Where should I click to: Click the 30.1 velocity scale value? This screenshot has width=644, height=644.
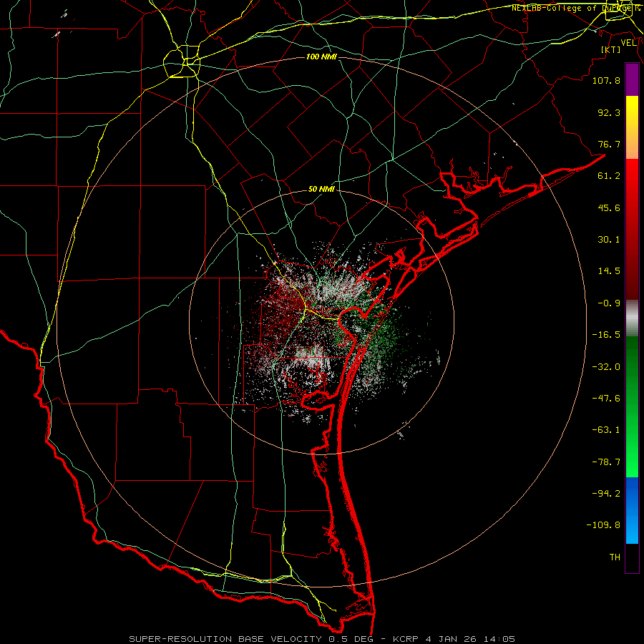(609, 240)
